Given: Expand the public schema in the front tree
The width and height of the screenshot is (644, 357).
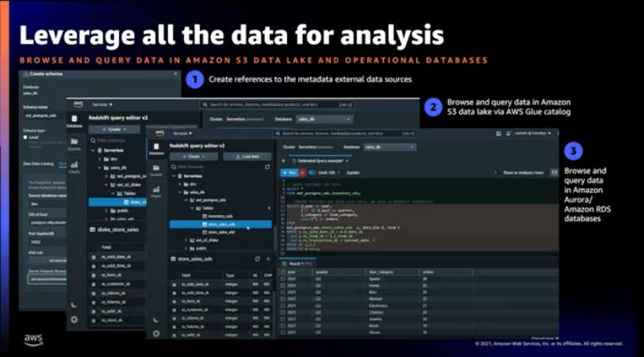Looking at the screenshot, I should point(186,248).
